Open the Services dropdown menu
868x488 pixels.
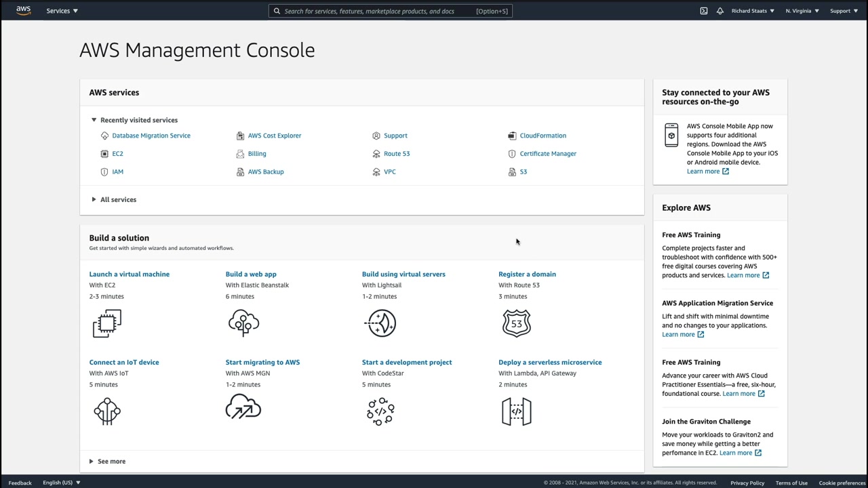62,11
